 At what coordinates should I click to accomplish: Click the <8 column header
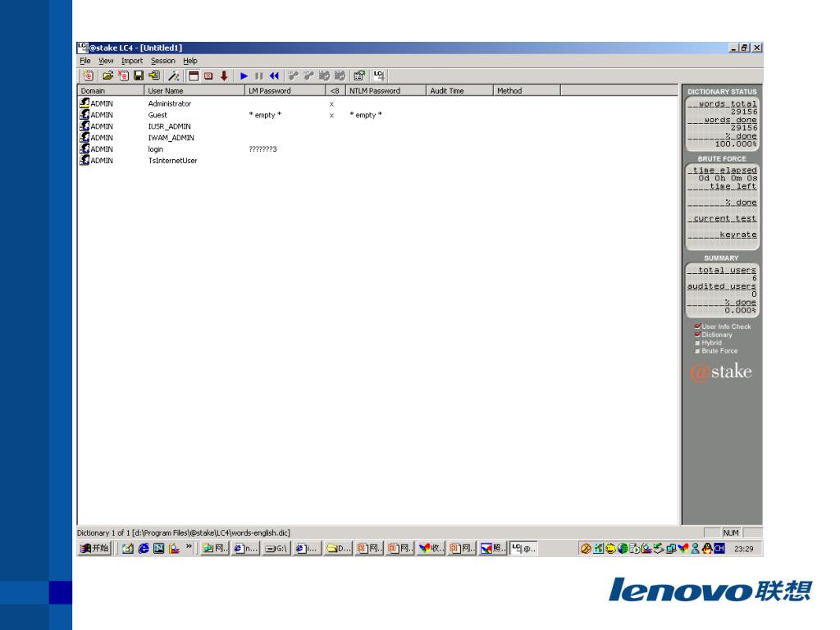pyautogui.click(x=336, y=90)
